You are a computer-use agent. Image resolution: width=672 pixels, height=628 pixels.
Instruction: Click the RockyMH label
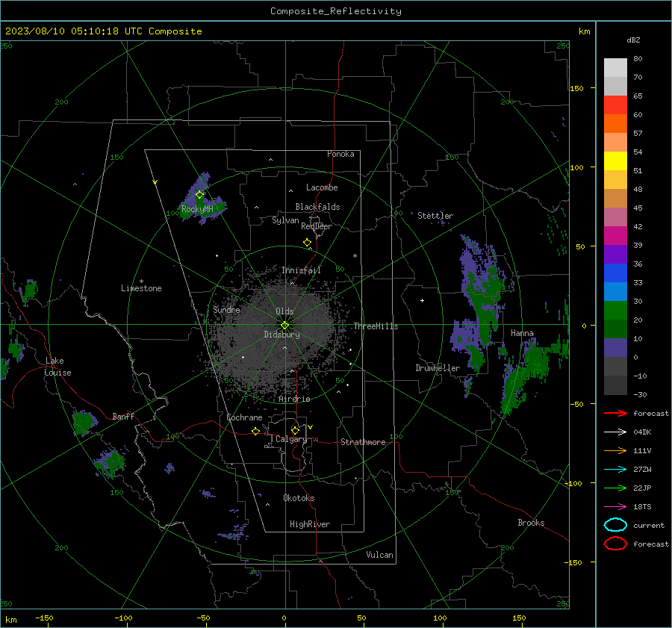[x=197, y=209]
